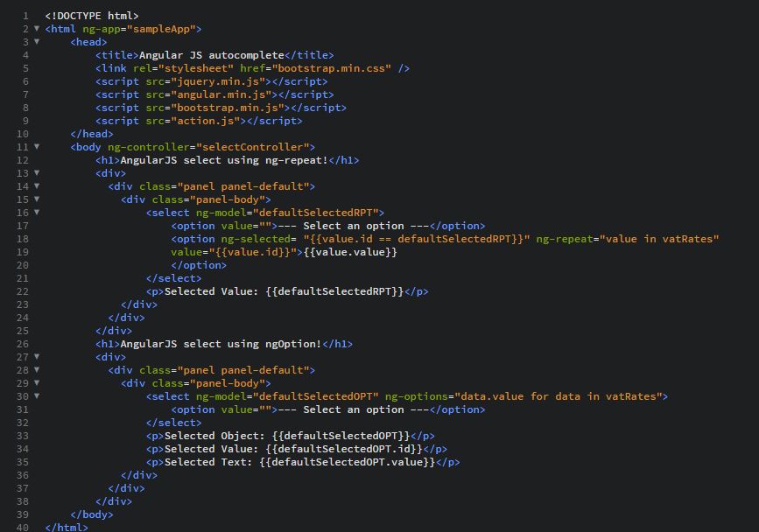This screenshot has width=759, height=532.
Task: Collapse the body tag fold arrow on line 11
Action: pyautogui.click(x=36, y=146)
